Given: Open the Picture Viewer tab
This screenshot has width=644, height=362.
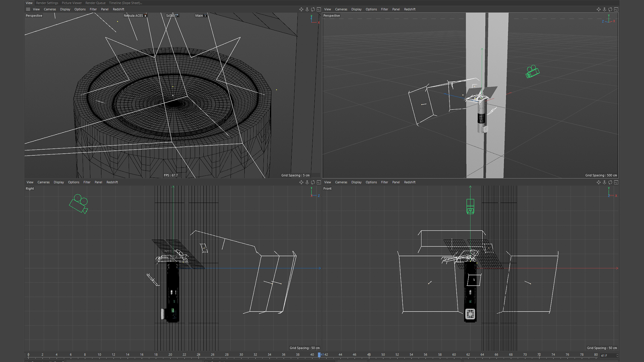Looking at the screenshot, I should tap(71, 3).
